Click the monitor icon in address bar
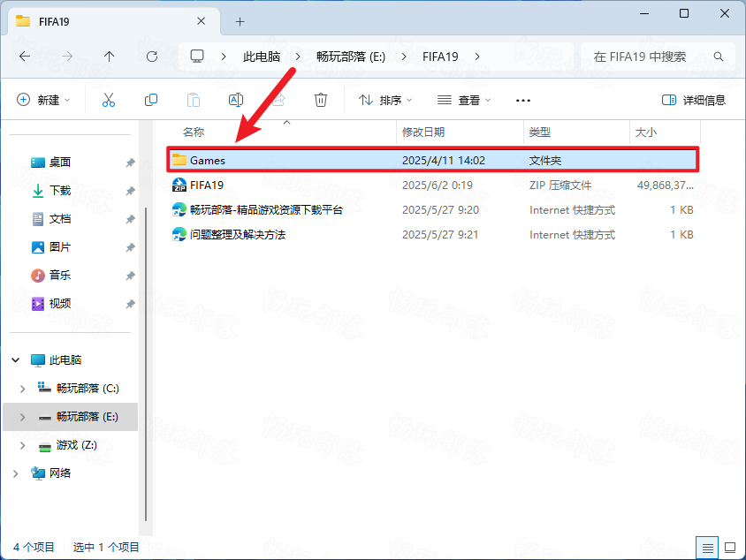The image size is (746, 560). point(197,57)
